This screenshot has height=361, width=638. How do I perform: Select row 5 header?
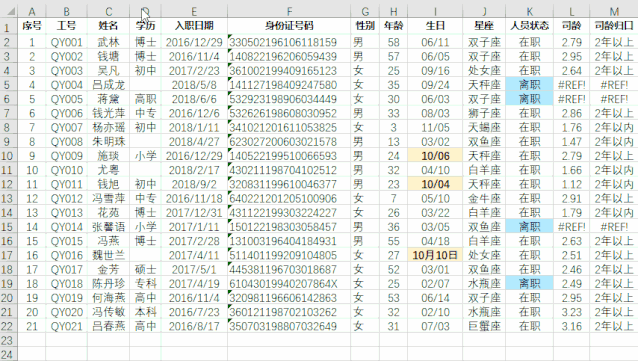point(8,85)
